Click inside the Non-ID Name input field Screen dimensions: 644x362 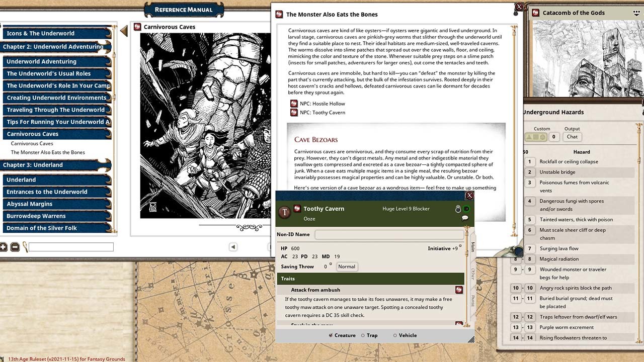click(387, 234)
